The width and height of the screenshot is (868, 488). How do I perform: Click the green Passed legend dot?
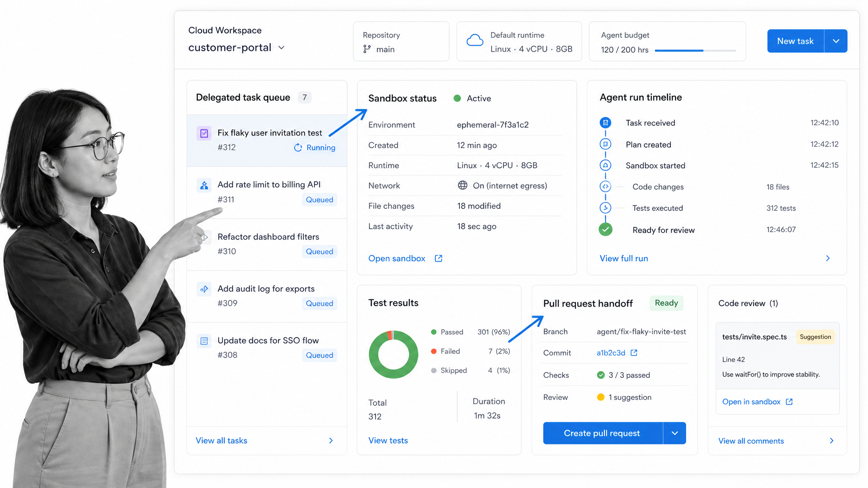point(434,332)
